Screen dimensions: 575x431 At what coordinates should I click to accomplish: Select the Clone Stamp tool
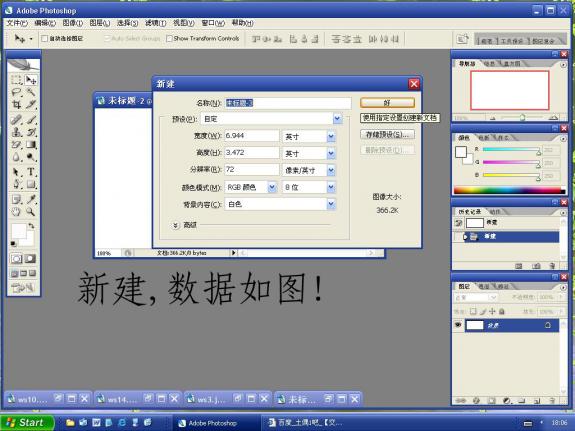point(16,132)
